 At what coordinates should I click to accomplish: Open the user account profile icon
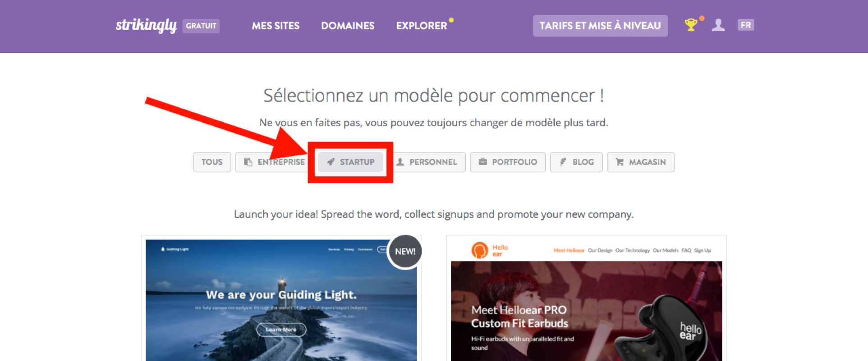tap(718, 25)
